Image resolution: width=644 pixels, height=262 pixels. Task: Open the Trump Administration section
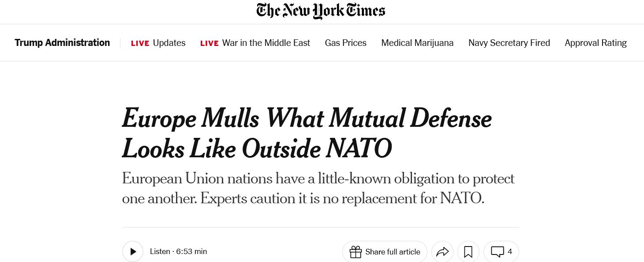(62, 43)
